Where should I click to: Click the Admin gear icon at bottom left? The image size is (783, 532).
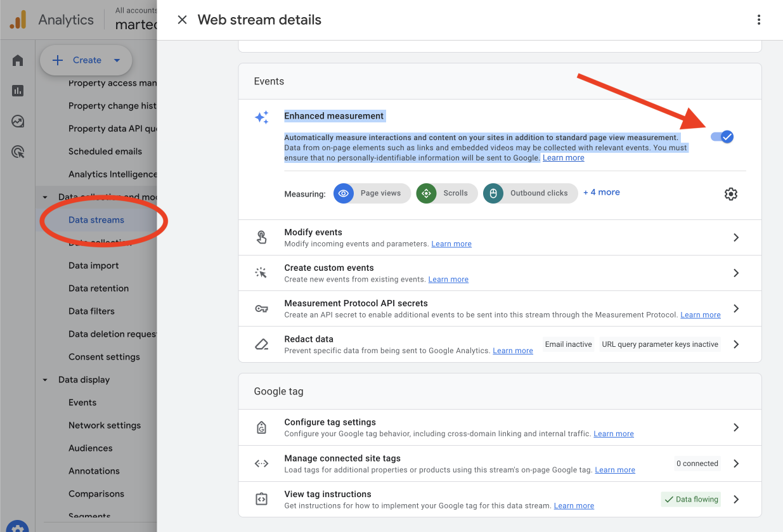18,526
